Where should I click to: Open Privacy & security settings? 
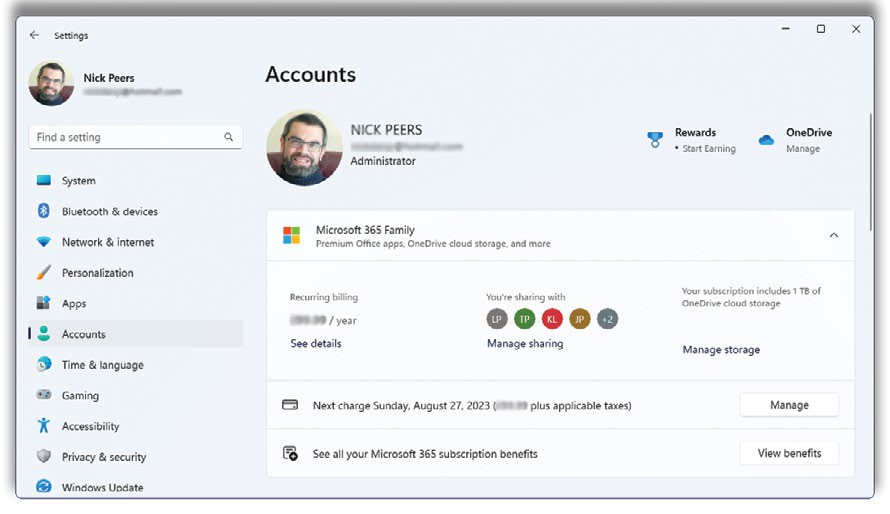136,456
